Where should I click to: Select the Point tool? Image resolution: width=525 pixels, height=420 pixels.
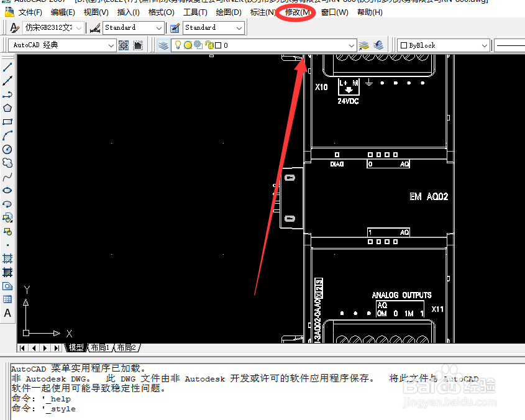click(x=7, y=245)
